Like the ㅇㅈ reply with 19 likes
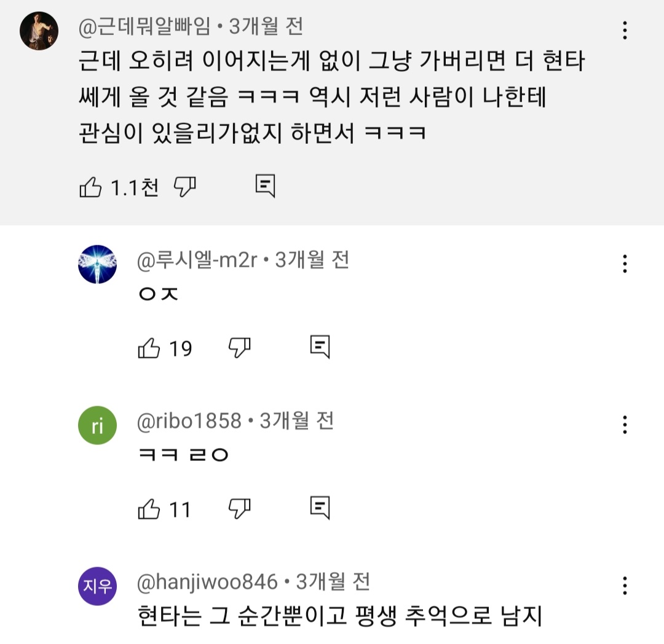The width and height of the screenshot is (664, 644). 149,348
